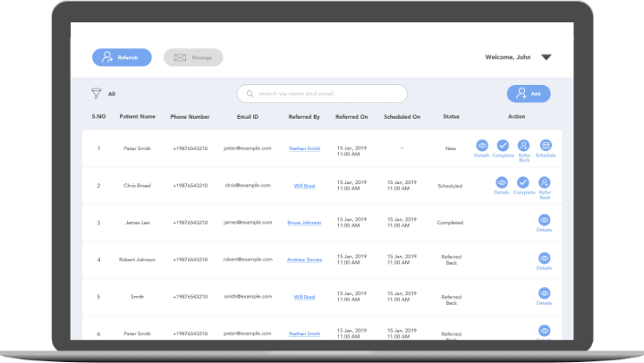View Details for Chris Broad
The height and width of the screenshot is (363, 644).
tap(502, 182)
